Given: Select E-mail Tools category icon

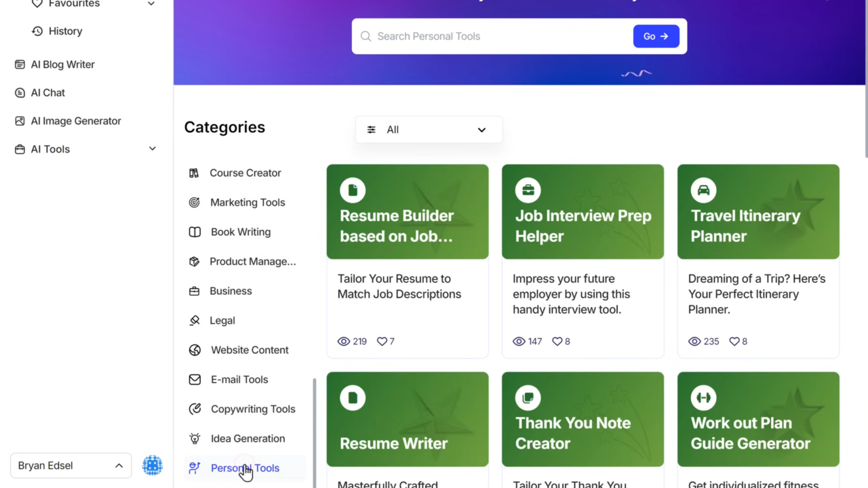Looking at the screenshot, I should click(x=195, y=380).
